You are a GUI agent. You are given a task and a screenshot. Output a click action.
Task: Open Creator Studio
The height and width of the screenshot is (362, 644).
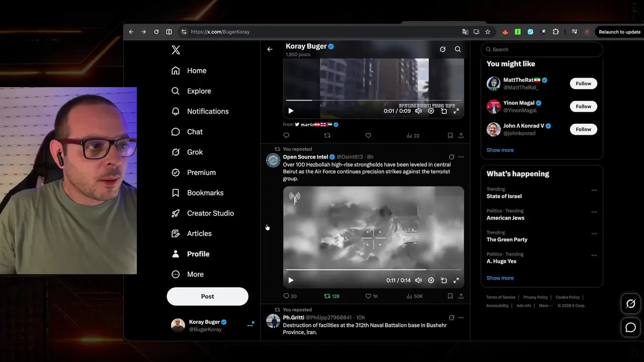tap(202, 213)
